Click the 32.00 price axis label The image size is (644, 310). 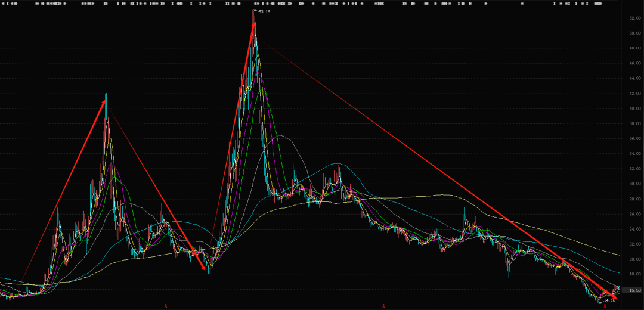(x=635, y=169)
